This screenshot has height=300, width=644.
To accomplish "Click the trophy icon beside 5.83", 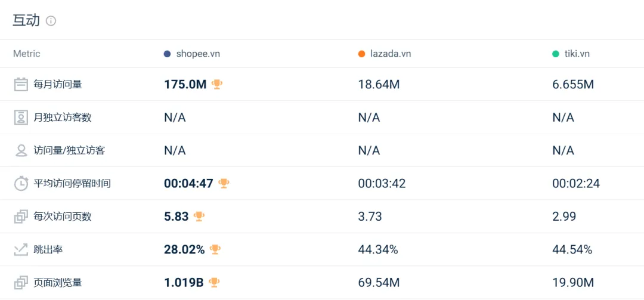I will pos(199,216).
